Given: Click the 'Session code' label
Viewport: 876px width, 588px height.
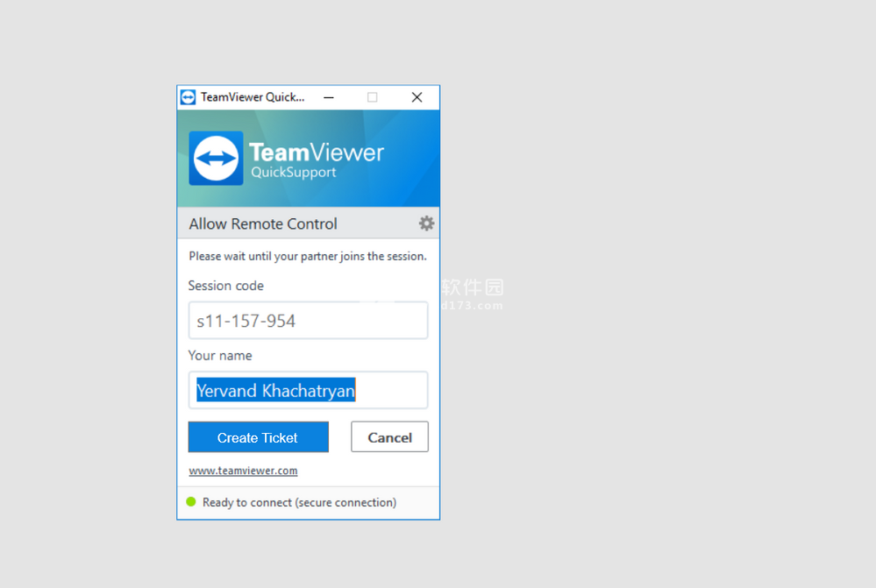Looking at the screenshot, I should (x=225, y=286).
